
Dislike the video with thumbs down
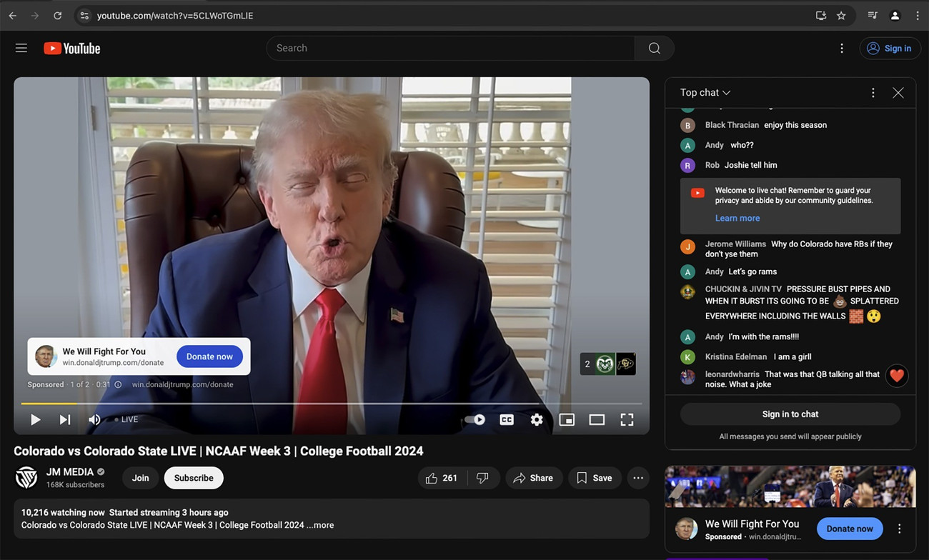pos(483,478)
